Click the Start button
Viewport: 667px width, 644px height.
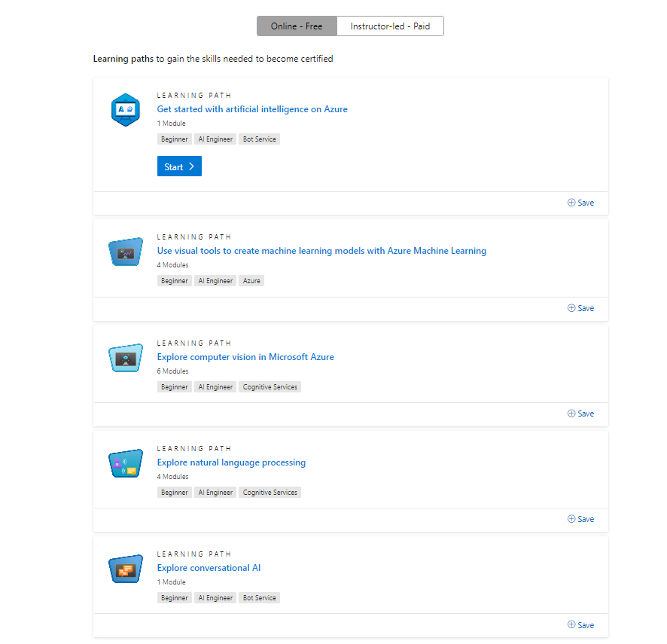(179, 166)
